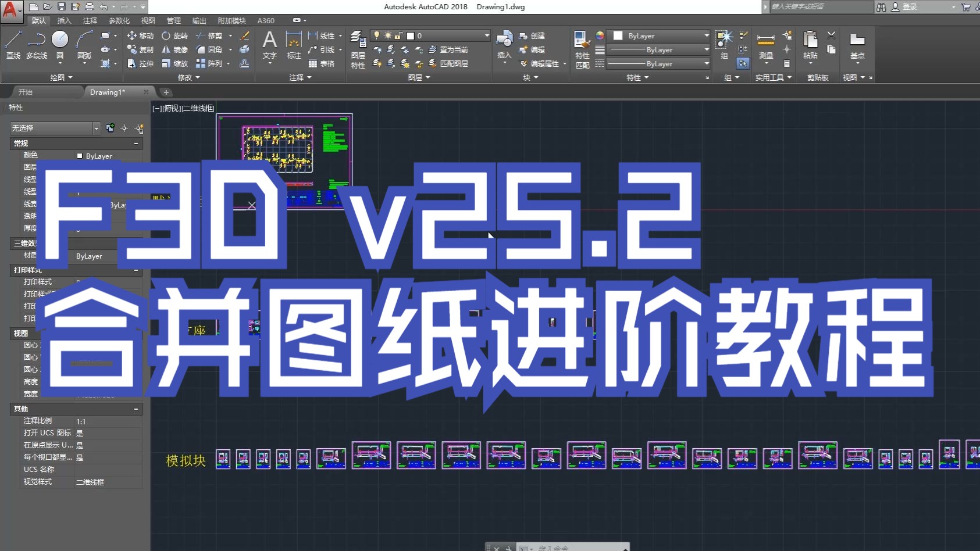Click 匹配图层 button
Image resolution: width=980 pixels, height=551 pixels.
448,63
